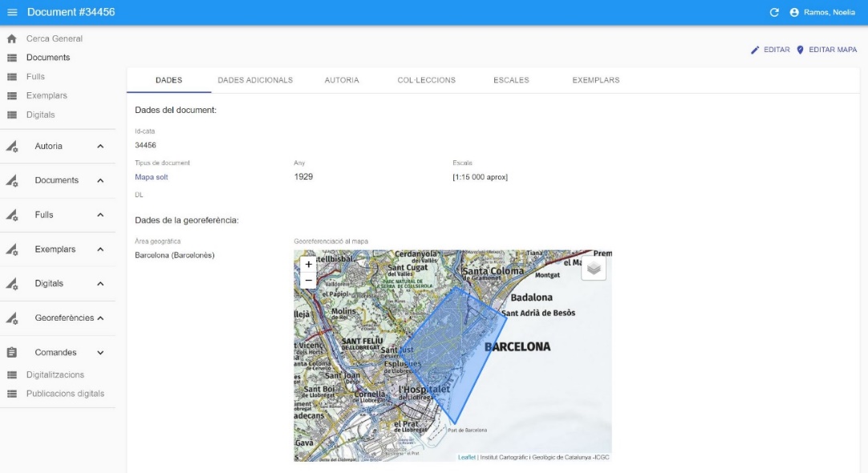Click the scale value [1:15 000 aprox]
Image resolution: width=868 pixels, height=473 pixels.
[x=480, y=177]
